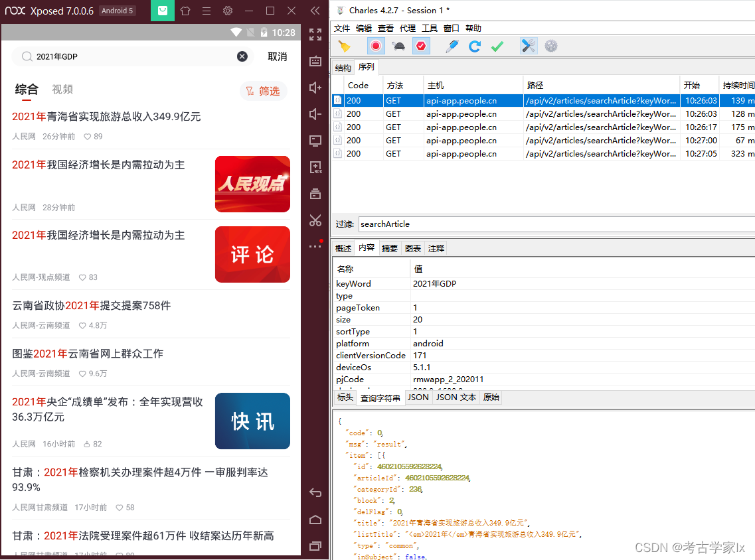
Task: Switch to the 图表 tab
Action: point(412,248)
